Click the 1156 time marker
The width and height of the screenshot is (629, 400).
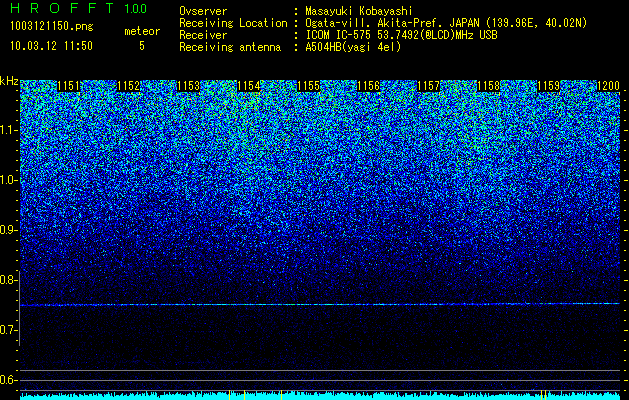(x=369, y=86)
